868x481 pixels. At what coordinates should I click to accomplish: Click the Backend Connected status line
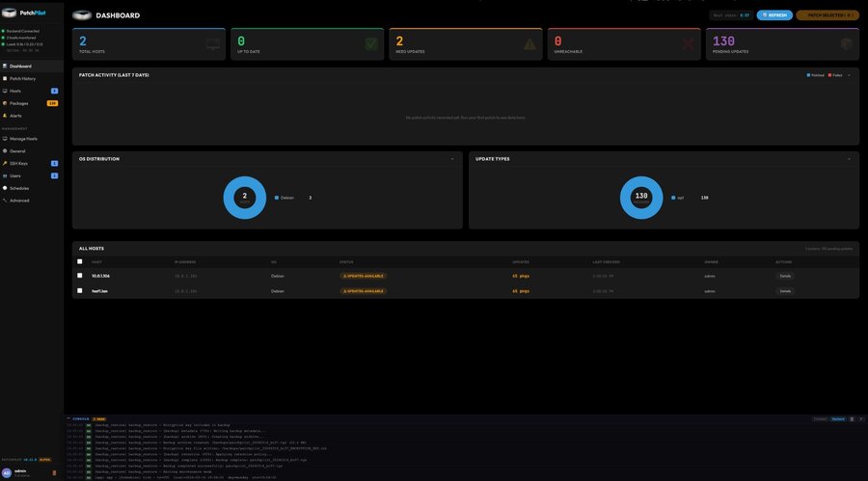pyautogui.click(x=20, y=31)
